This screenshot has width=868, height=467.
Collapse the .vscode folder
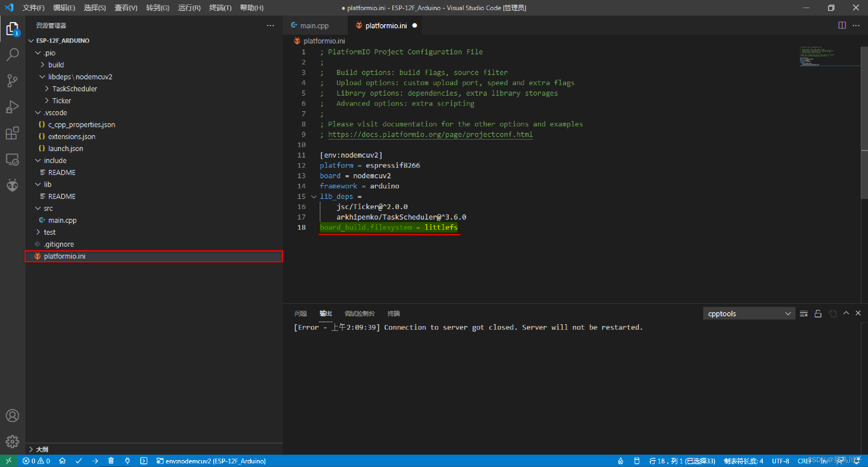[x=55, y=113]
